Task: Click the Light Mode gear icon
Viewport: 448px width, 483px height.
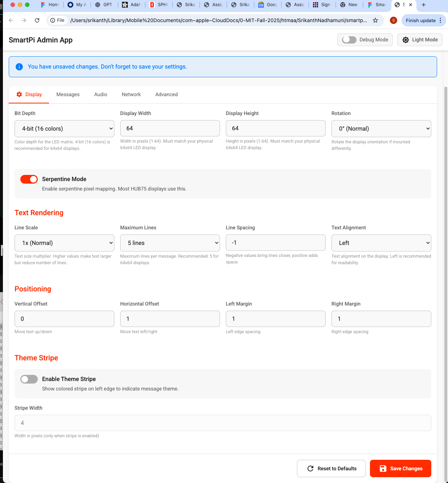Action: (406, 40)
